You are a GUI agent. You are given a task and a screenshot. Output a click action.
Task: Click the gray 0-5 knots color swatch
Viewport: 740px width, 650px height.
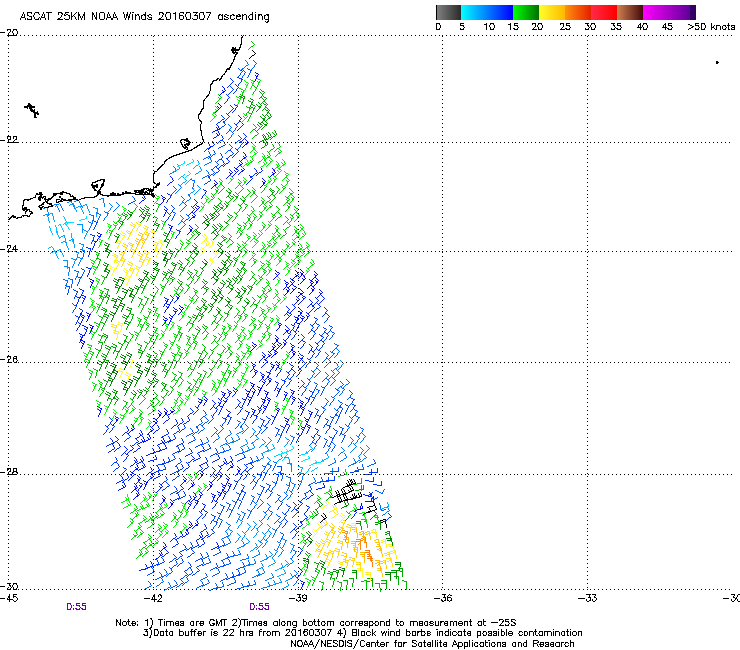click(448, 12)
